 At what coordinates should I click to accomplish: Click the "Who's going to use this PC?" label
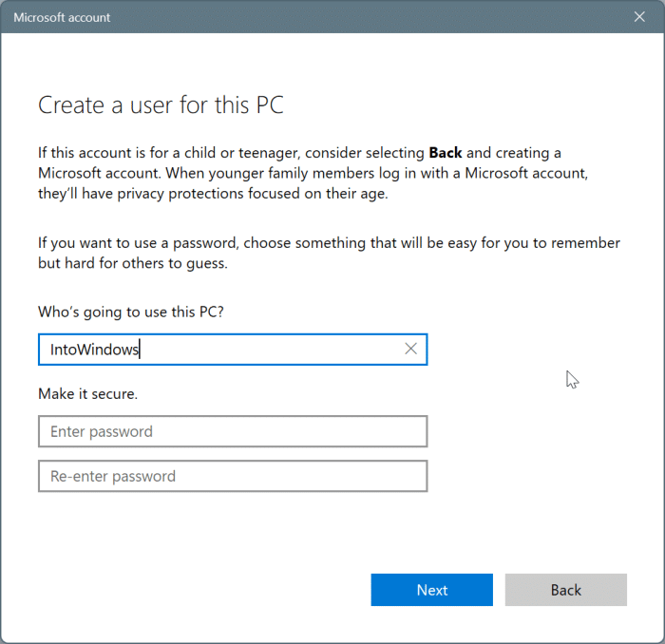131,312
